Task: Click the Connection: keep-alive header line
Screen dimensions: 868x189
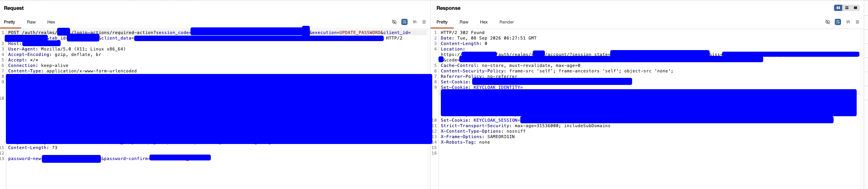Action: [38, 65]
